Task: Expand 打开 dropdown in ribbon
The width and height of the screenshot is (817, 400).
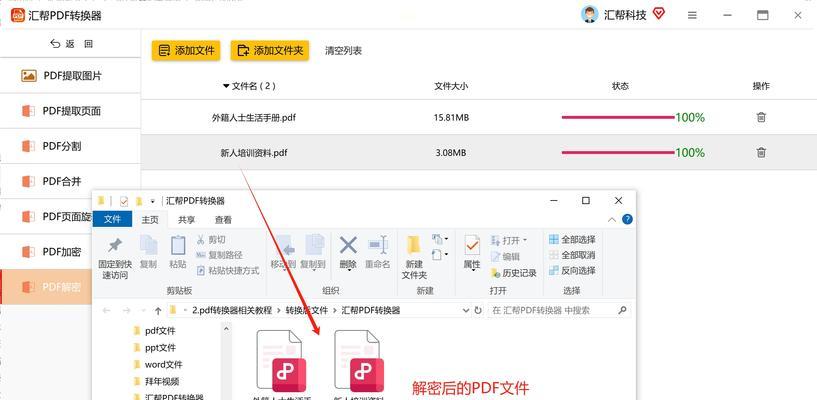Action: tap(509, 240)
